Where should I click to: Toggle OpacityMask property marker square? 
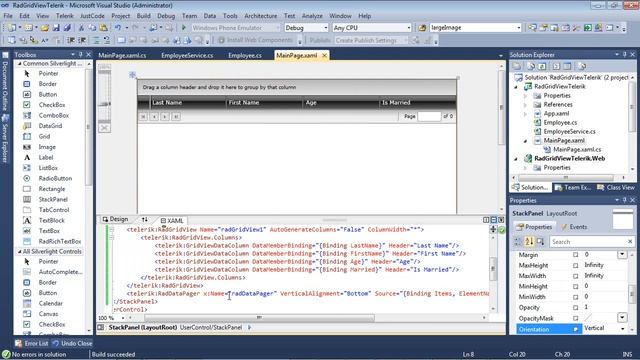[x=575, y=318]
